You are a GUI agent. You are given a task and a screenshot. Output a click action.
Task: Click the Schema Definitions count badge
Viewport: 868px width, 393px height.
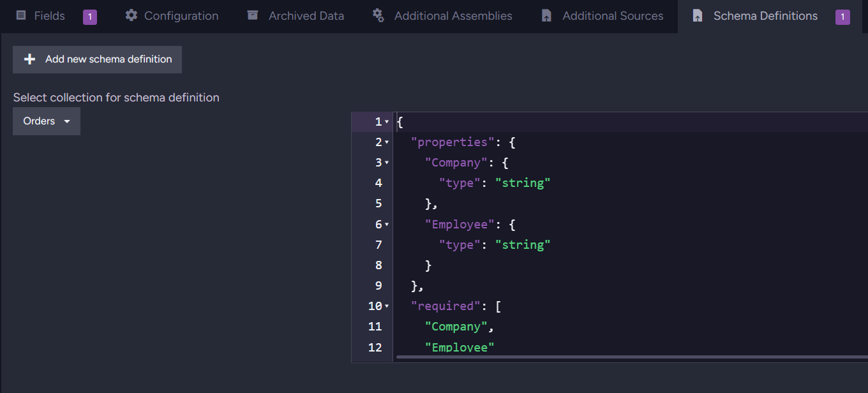[x=842, y=17]
